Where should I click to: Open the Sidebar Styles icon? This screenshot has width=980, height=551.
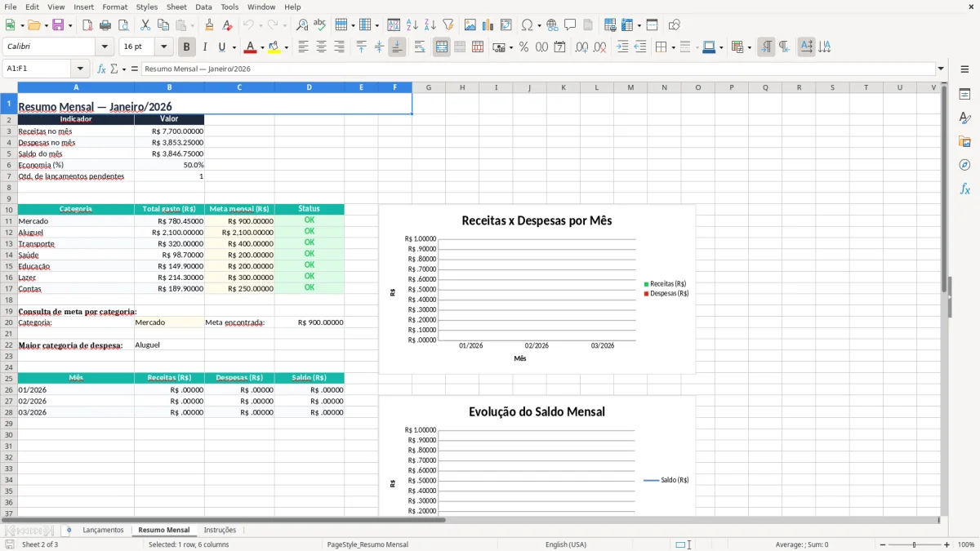[964, 118]
